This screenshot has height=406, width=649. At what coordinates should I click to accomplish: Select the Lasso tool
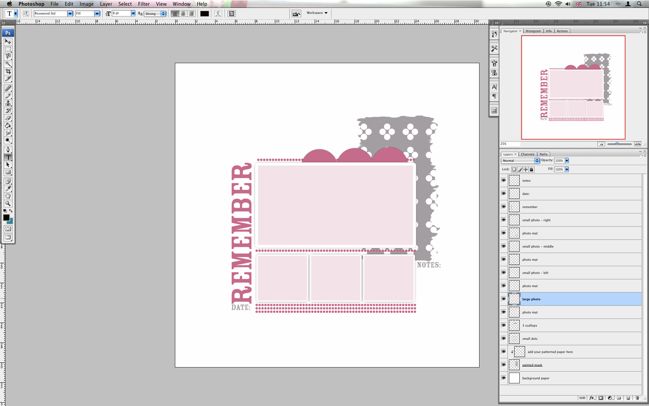coord(8,56)
